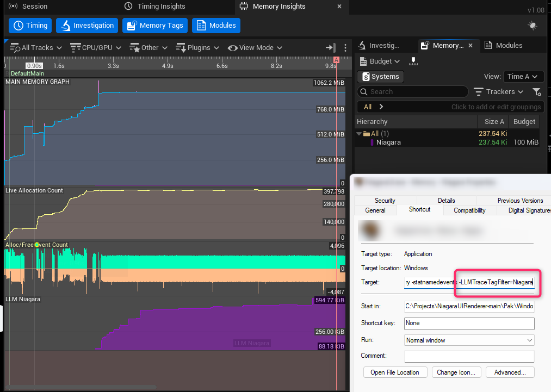Expand the Other tracks dropdown
Viewport: 551px width, 392px height.
148,48
